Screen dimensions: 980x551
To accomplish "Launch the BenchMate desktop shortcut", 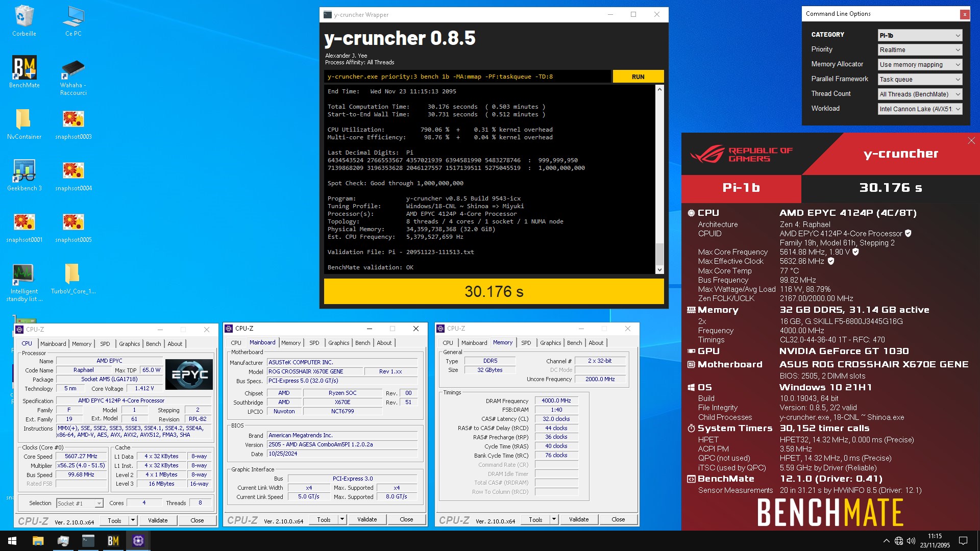I will [24, 71].
